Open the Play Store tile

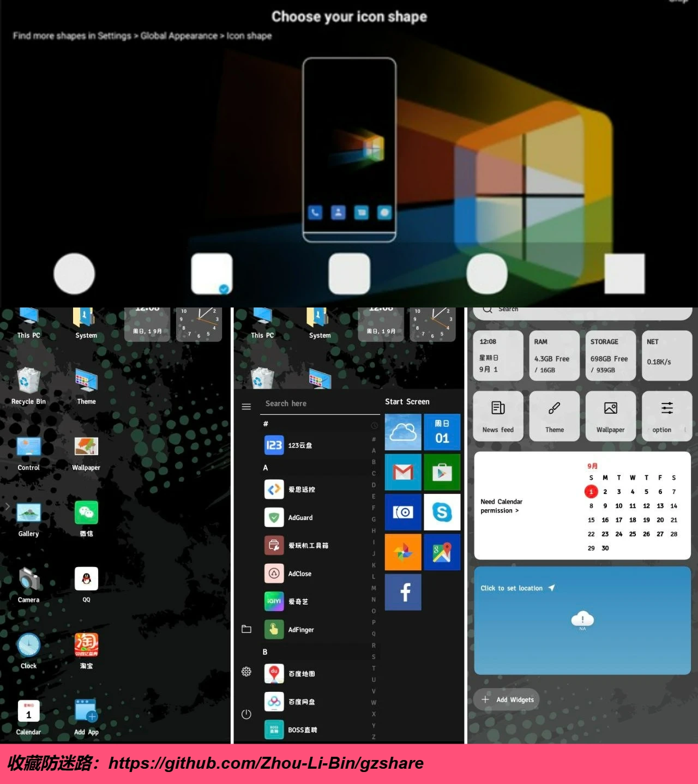(442, 472)
